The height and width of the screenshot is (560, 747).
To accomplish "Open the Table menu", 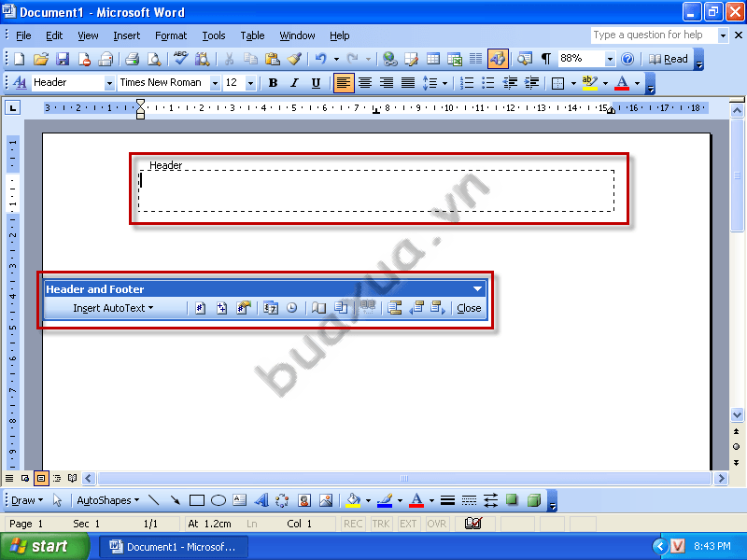I will tap(252, 35).
